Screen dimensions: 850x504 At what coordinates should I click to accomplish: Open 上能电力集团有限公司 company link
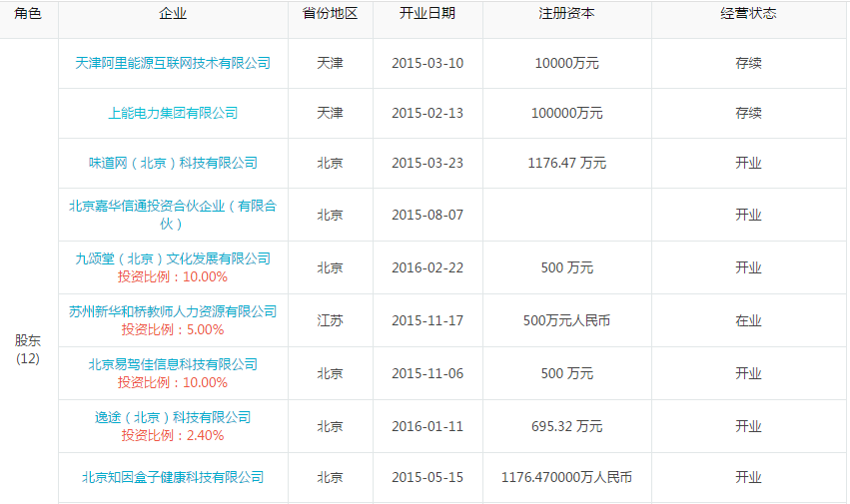(173, 113)
